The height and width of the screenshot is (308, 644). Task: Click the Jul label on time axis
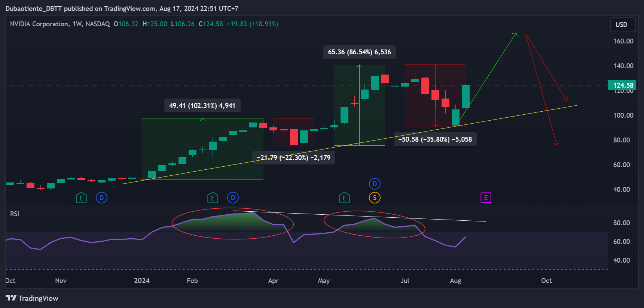click(405, 281)
